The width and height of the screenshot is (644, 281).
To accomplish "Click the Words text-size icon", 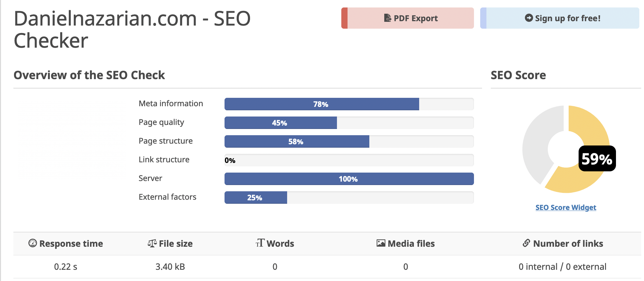I will 260,243.
